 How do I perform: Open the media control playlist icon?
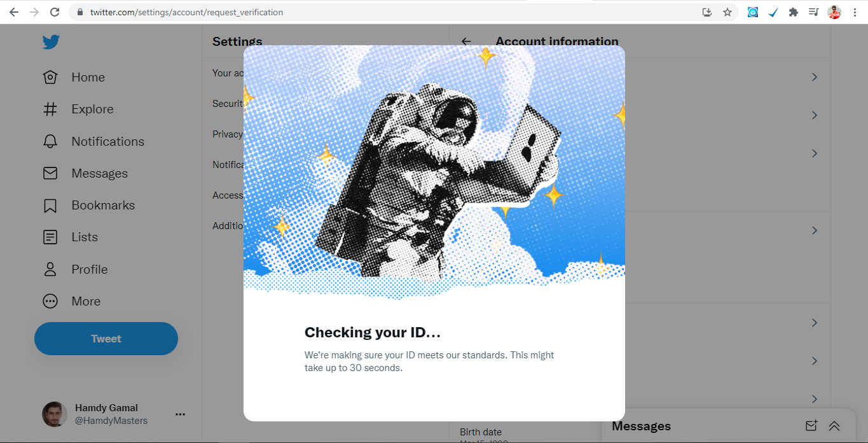813,12
